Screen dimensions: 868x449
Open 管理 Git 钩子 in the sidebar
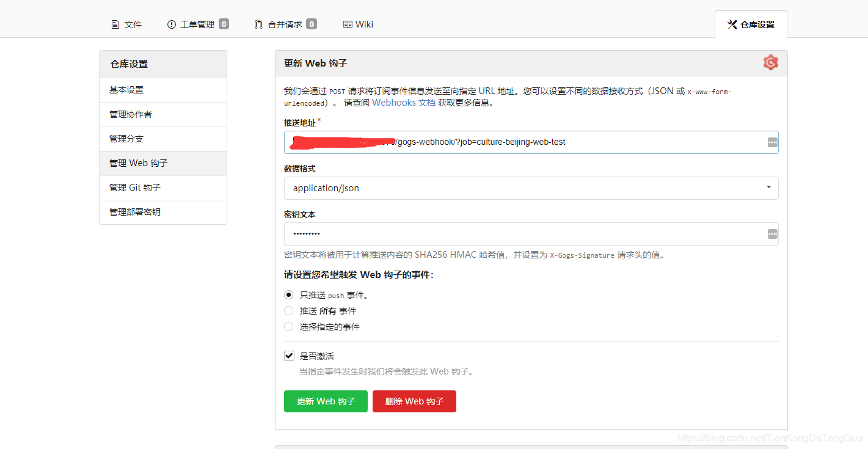pos(163,188)
